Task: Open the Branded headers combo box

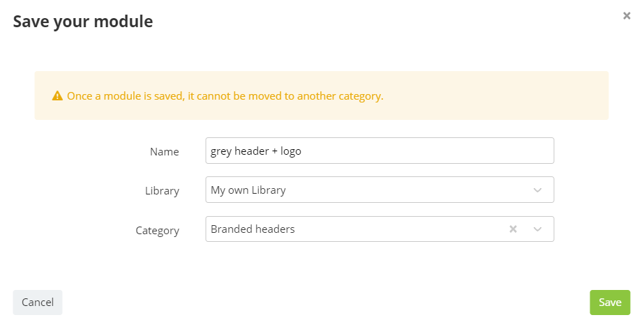Action: pos(380,229)
